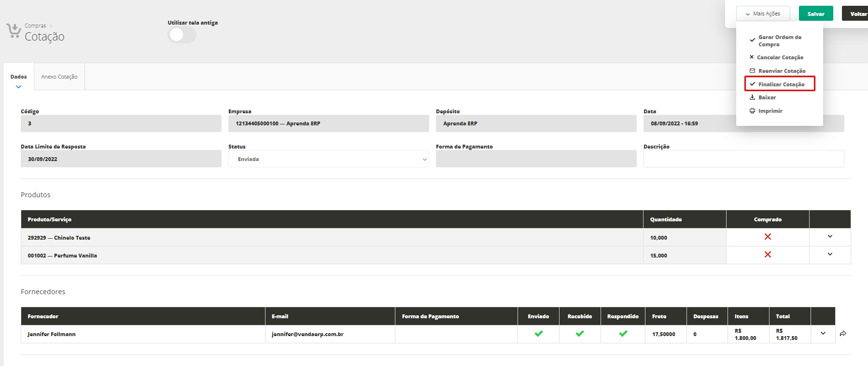Click the shopping cart Cotação icon
868x366 pixels.
[x=14, y=31]
